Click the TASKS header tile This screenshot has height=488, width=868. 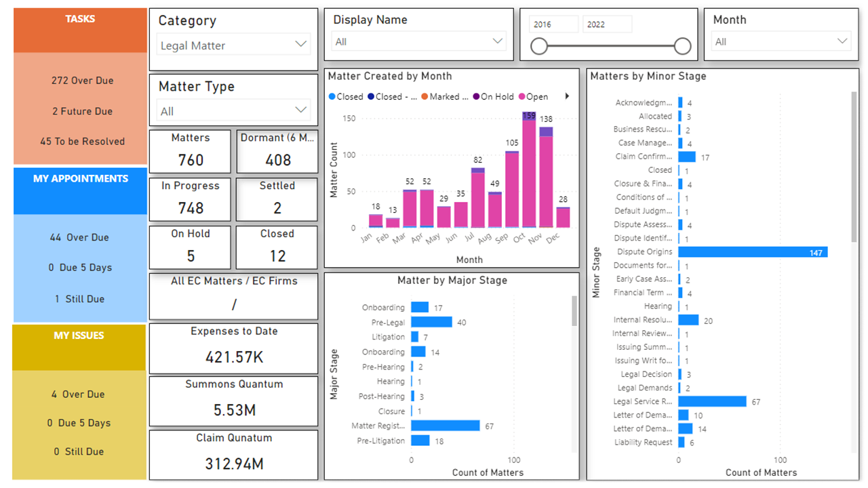click(x=80, y=30)
